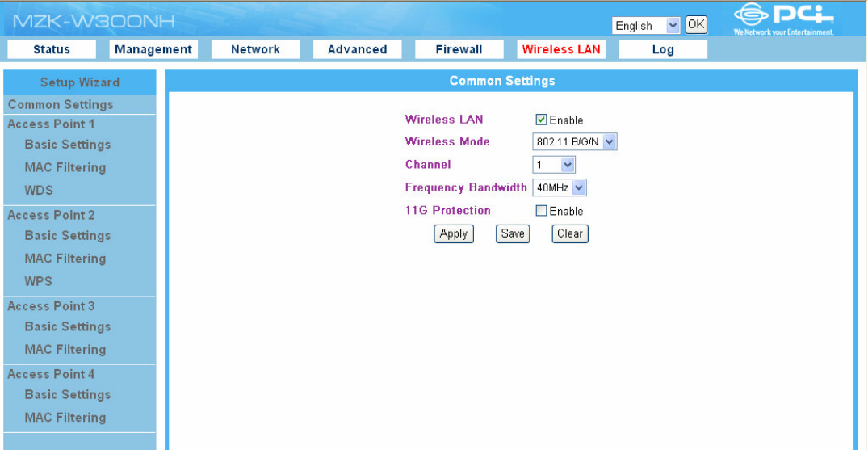This screenshot has width=868, height=450.
Task: Enable the 11G Protection checkbox
Action: (x=542, y=211)
